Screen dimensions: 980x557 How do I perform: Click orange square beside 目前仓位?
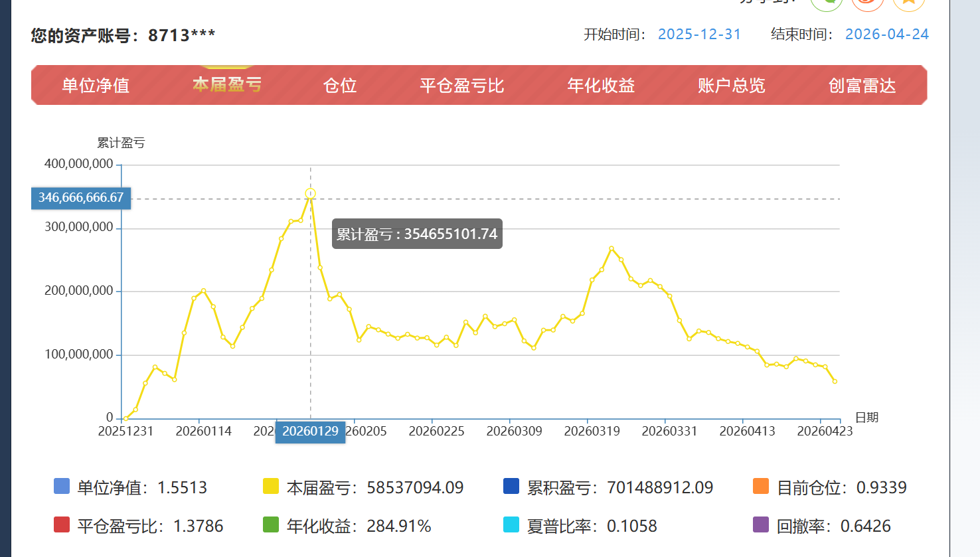(761, 487)
